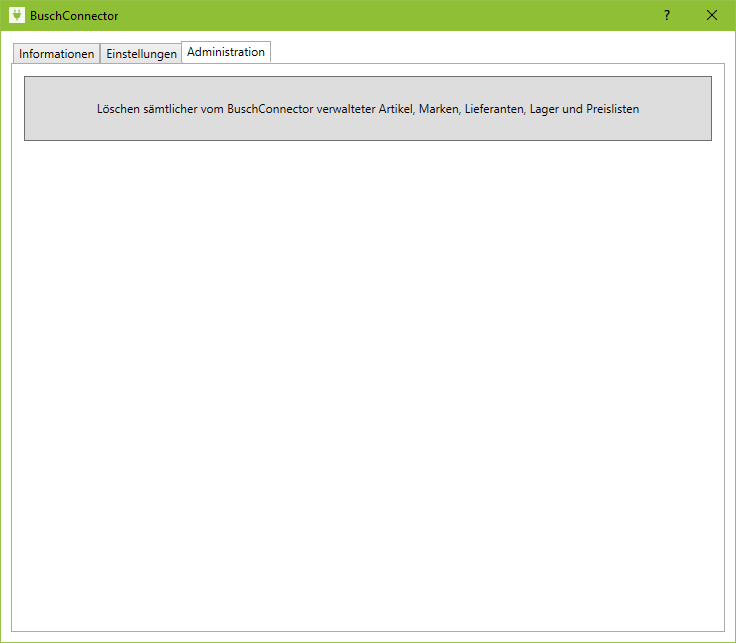Click the "?" icon beside the close button
This screenshot has width=736, height=643.
[x=667, y=15]
